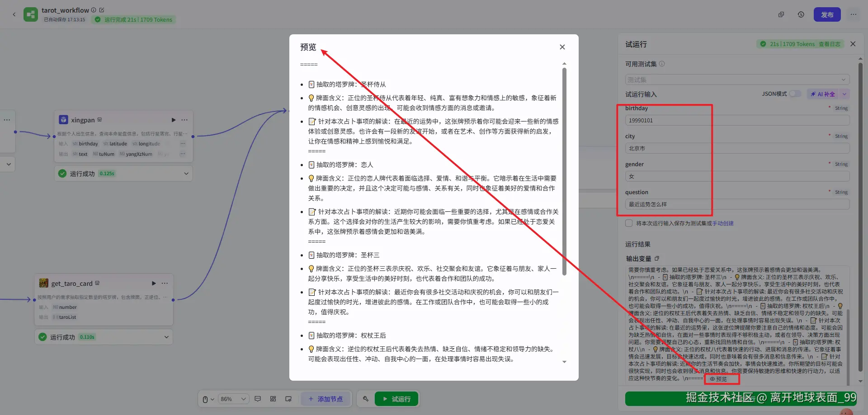Click the birthday input tag on xingpan
This screenshot has width=868, height=415.
(x=85, y=144)
